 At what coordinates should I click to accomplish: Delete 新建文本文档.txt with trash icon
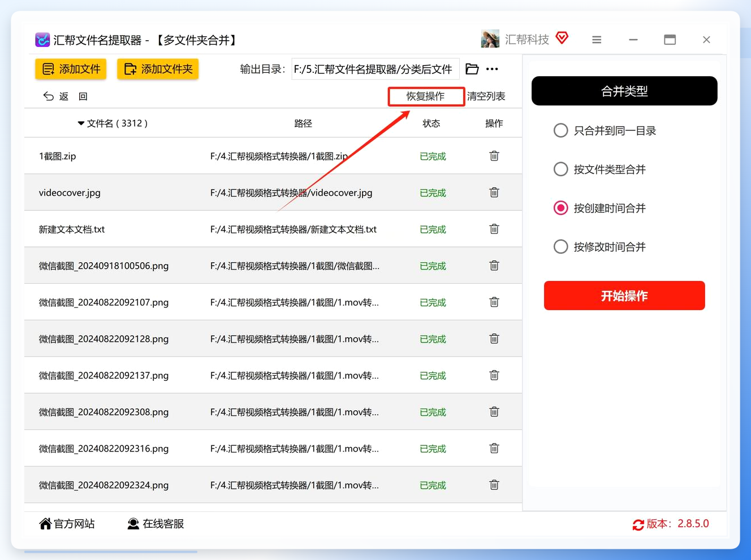[494, 229]
